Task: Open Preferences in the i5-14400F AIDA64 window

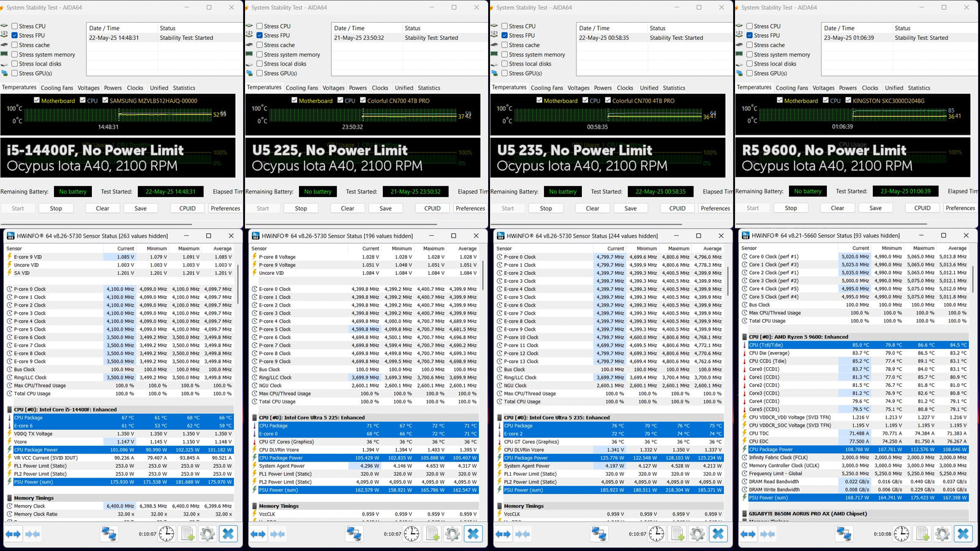Action: (x=225, y=208)
